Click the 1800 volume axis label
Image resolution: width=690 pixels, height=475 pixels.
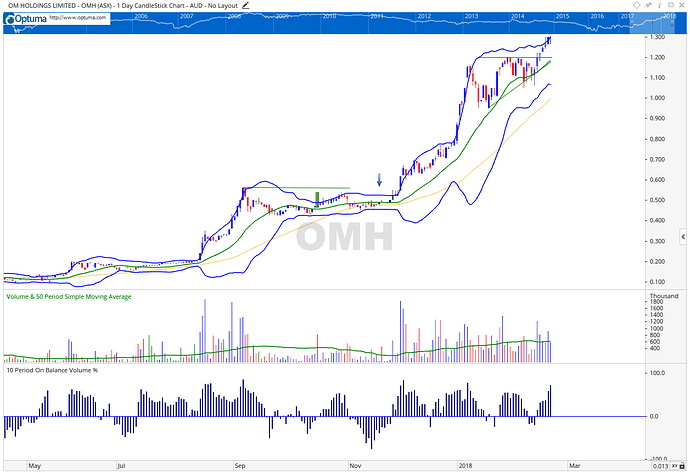click(x=657, y=302)
